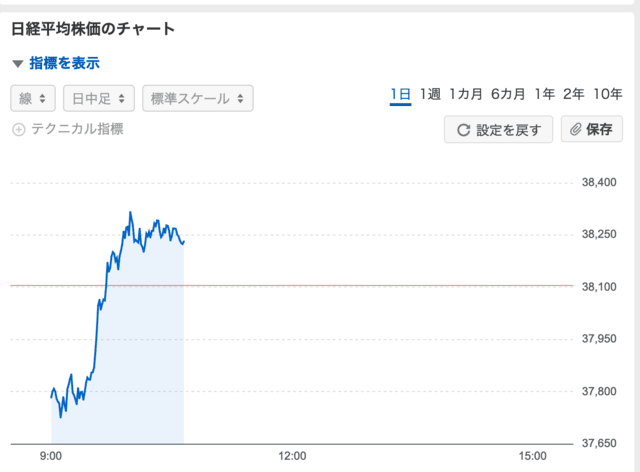The width and height of the screenshot is (640, 472).
Task: Open the 線 chart type dropdown
Action: coord(33,98)
